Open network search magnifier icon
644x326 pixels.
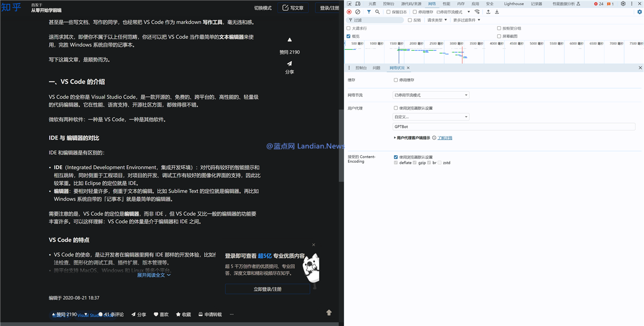click(x=377, y=12)
